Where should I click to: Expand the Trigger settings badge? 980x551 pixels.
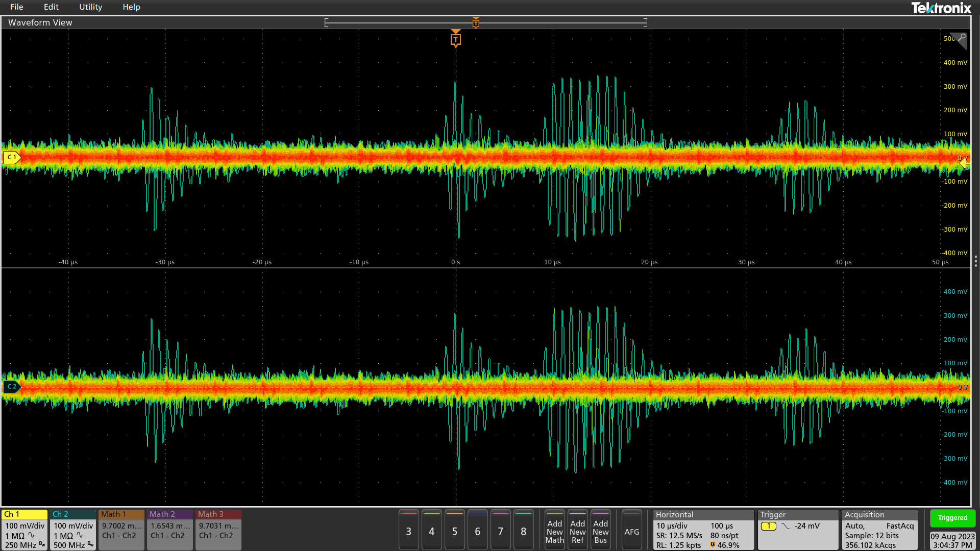(798, 530)
